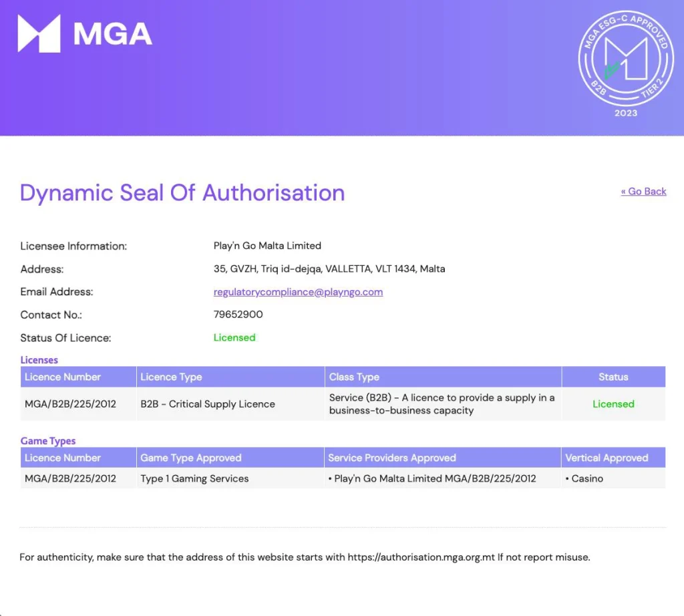Open the regulatorycompliance@playngo.com email link

298,292
